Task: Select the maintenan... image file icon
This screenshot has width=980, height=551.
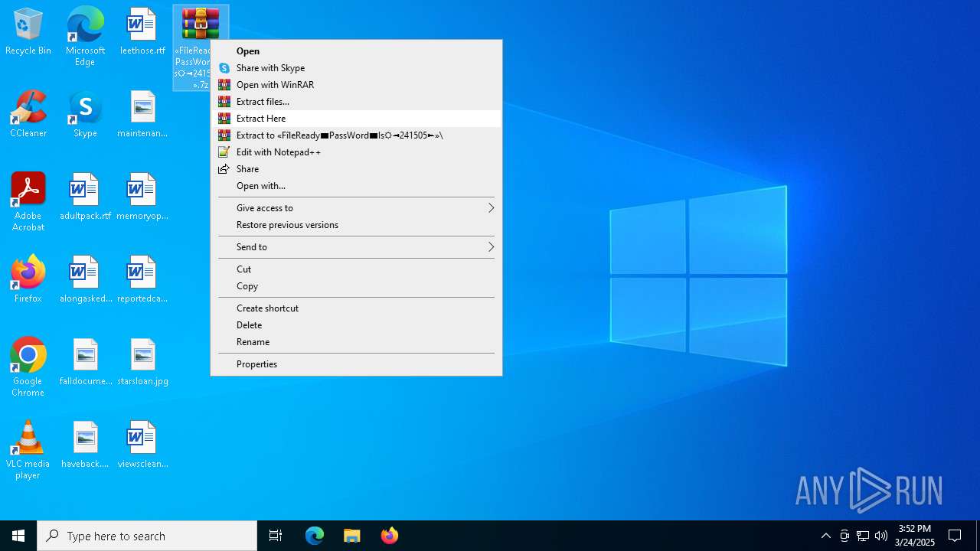Action: [x=142, y=115]
